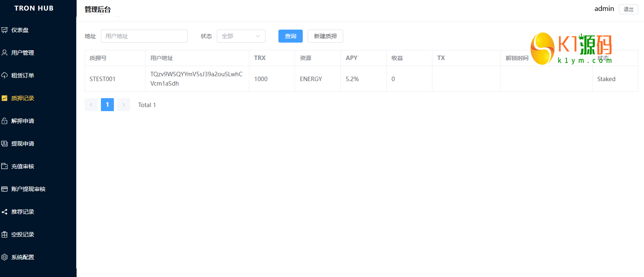Click the ENERGY resource cell

[318, 79]
